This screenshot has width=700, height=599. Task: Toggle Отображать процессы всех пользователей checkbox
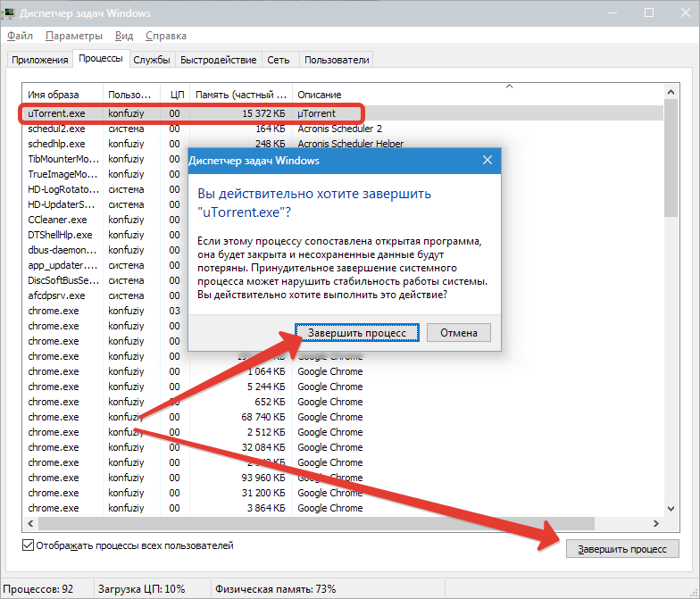[28, 545]
